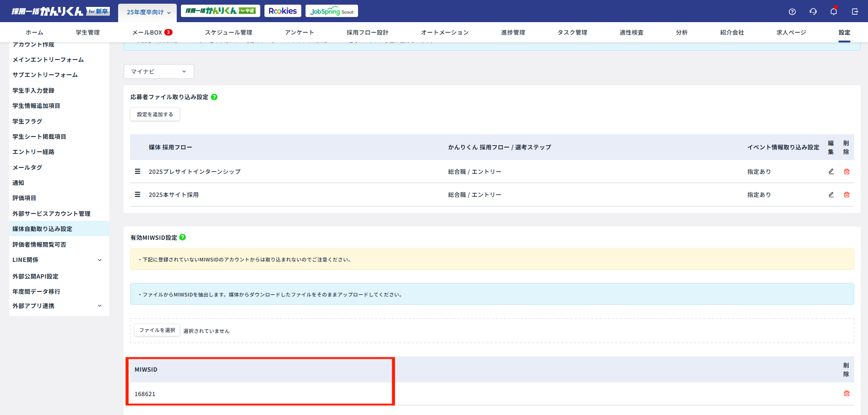Switch to the 採用フロー設計 tab
This screenshot has height=415, width=868.
[x=367, y=32]
